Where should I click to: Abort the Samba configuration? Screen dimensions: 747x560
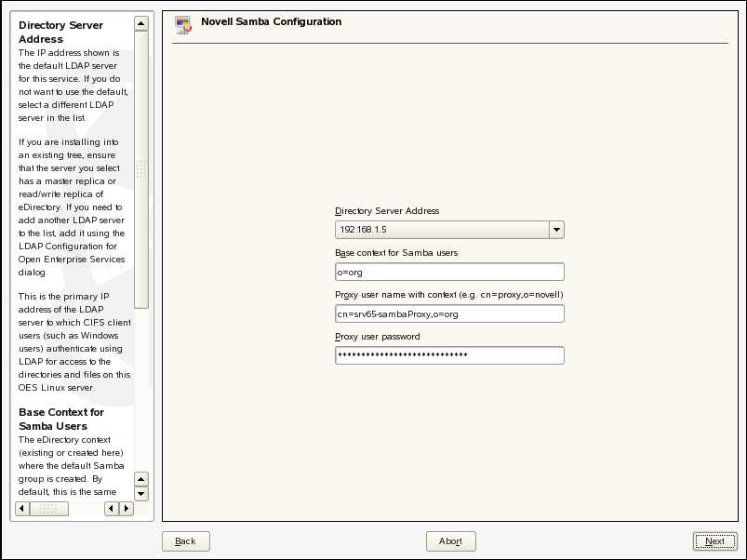(x=450, y=541)
